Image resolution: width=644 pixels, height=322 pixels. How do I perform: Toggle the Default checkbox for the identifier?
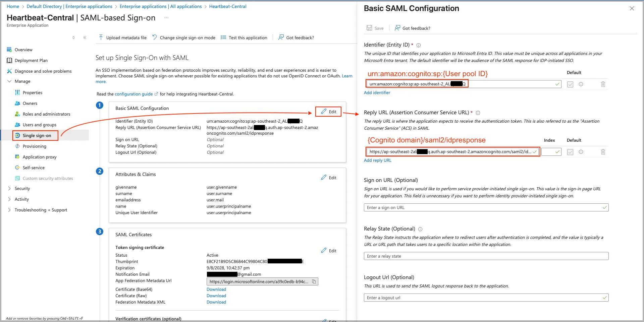pyautogui.click(x=570, y=84)
